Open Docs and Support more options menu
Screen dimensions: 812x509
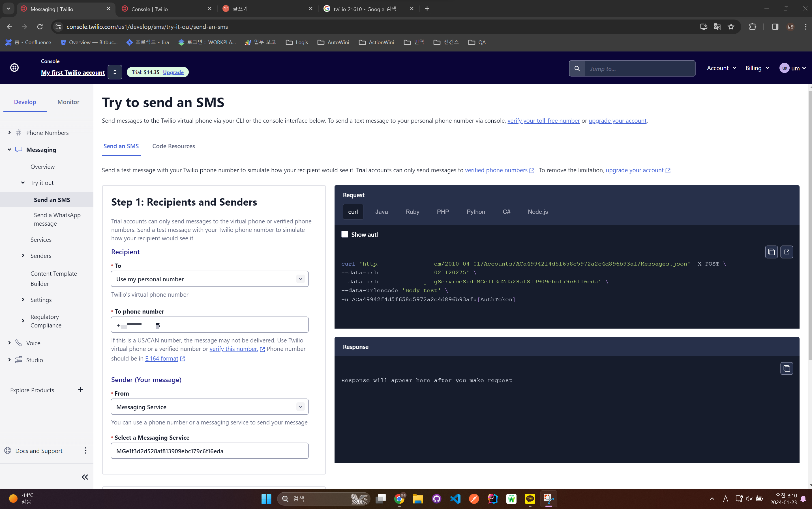(85, 450)
